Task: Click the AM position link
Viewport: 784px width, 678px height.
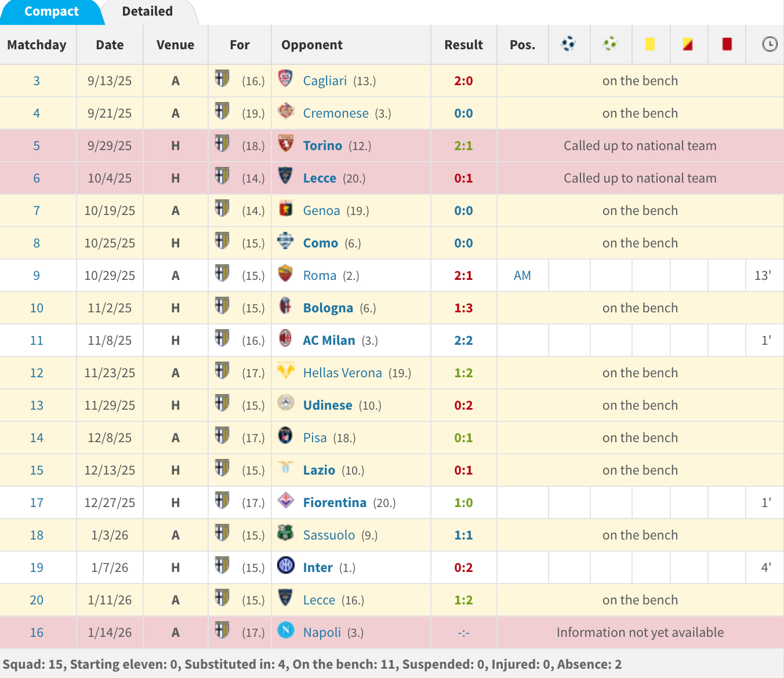Action: [522, 276]
